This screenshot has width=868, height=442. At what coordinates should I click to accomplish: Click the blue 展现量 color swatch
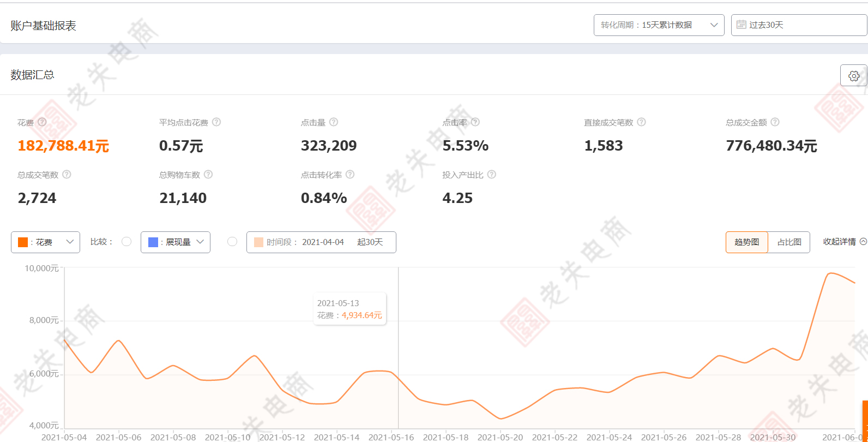[x=153, y=242]
